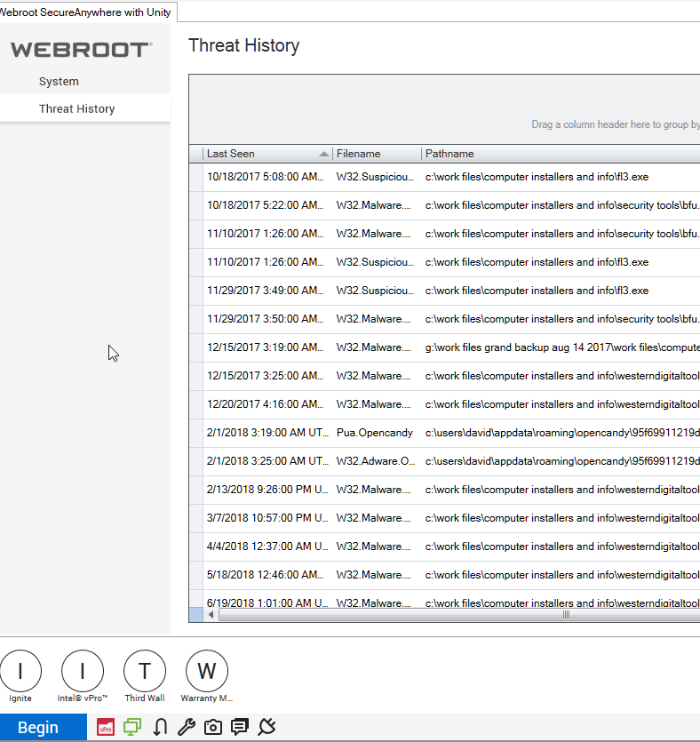Select the 2/1/2018 3:19:00 AM date cell
This screenshot has height=742, width=700.
pyautogui.click(x=267, y=433)
